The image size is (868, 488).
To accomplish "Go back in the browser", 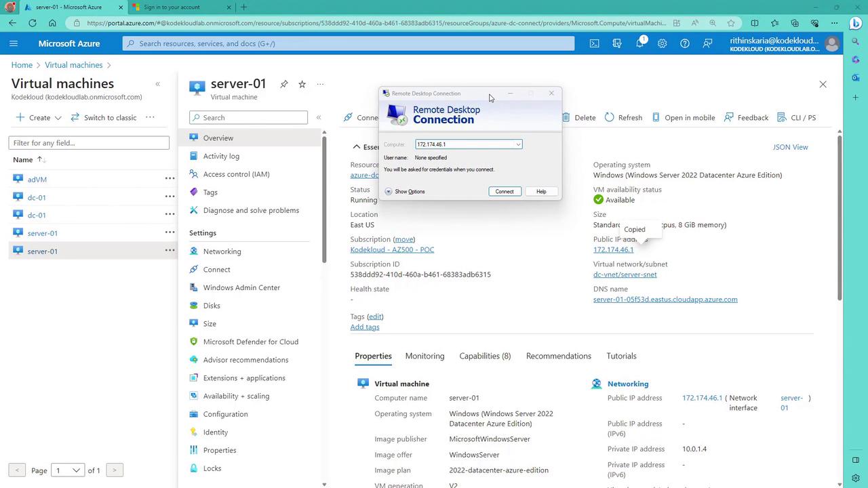I will 13,23.
